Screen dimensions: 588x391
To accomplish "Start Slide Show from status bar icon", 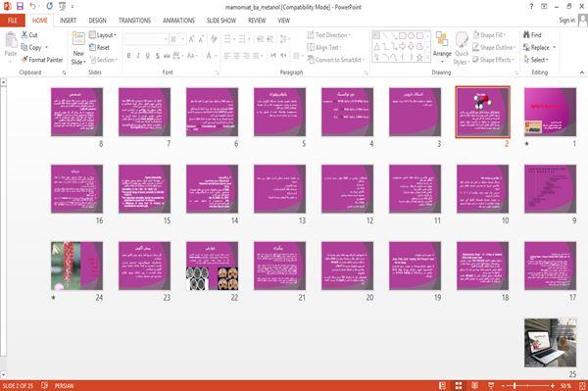I will tap(491, 385).
